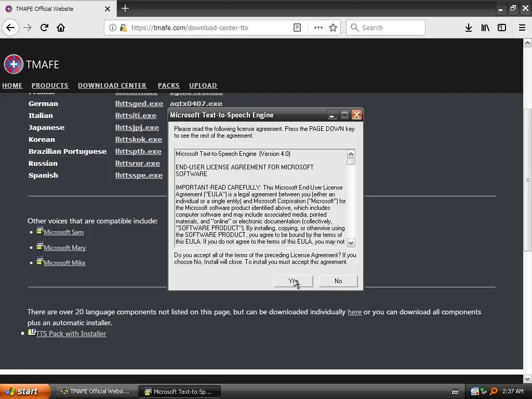Open the Microsoft Sam voice link
The width and height of the screenshot is (532, 399).
64,232
